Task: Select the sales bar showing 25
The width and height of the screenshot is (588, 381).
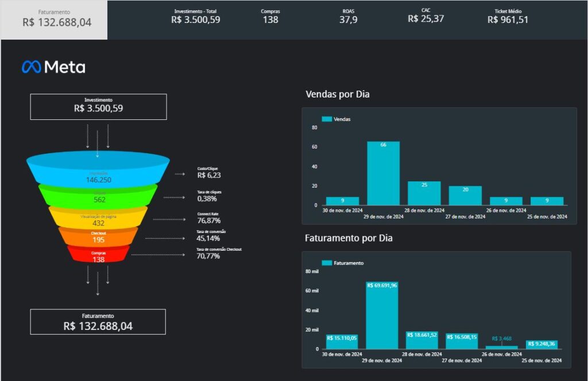Action: pos(424,193)
